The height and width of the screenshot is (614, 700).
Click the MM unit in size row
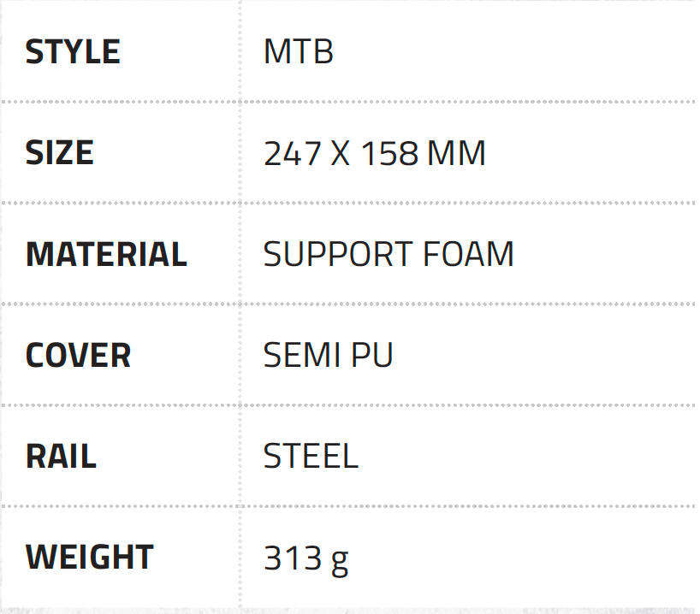(456, 154)
